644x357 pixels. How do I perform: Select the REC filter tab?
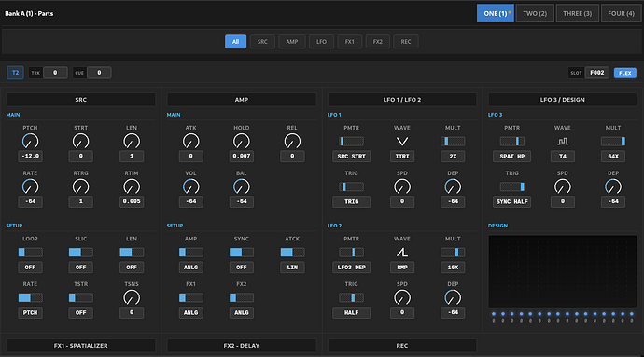click(x=406, y=41)
